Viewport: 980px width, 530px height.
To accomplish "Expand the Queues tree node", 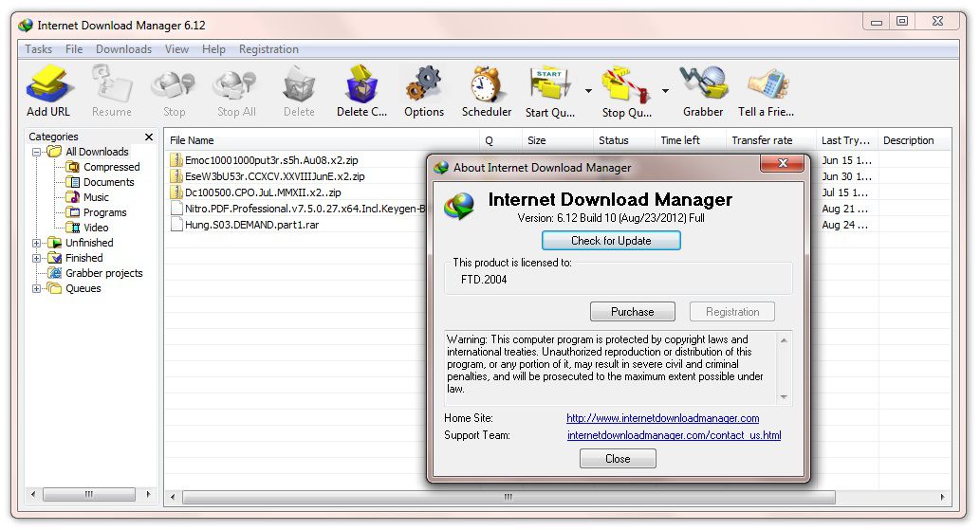I will pyautogui.click(x=37, y=288).
